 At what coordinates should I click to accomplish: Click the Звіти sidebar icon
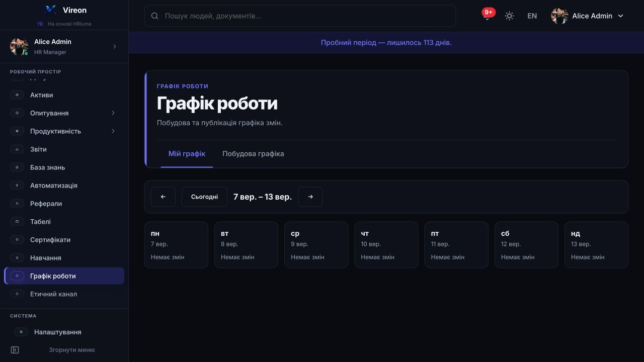[x=17, y=149]
